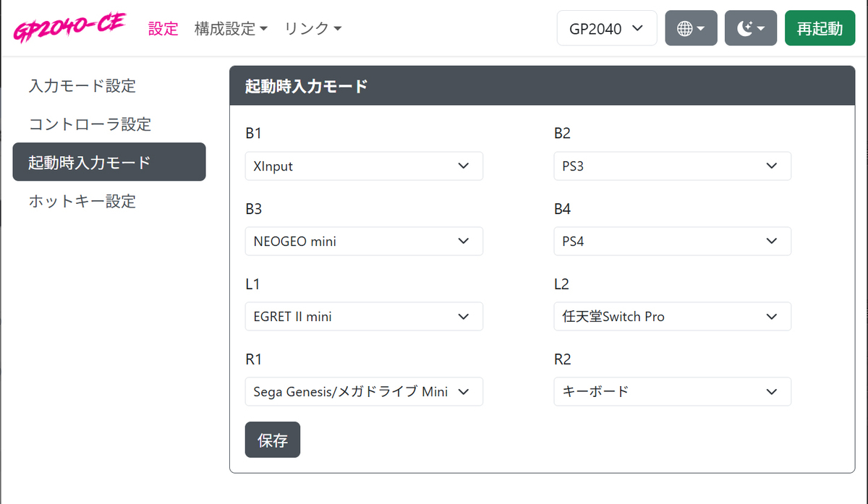Open the R2 キーボード dropdown
868x504 pixels.
pos(673,391)
